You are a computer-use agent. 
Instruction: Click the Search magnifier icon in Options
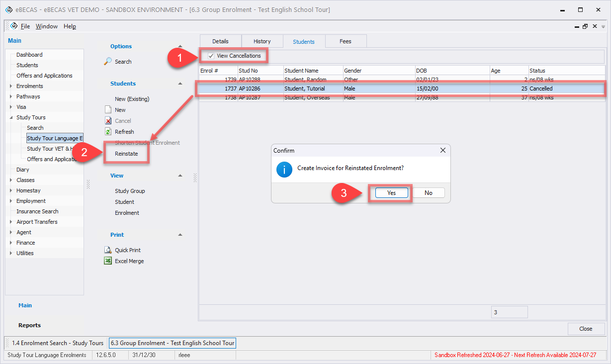[108, 62]
